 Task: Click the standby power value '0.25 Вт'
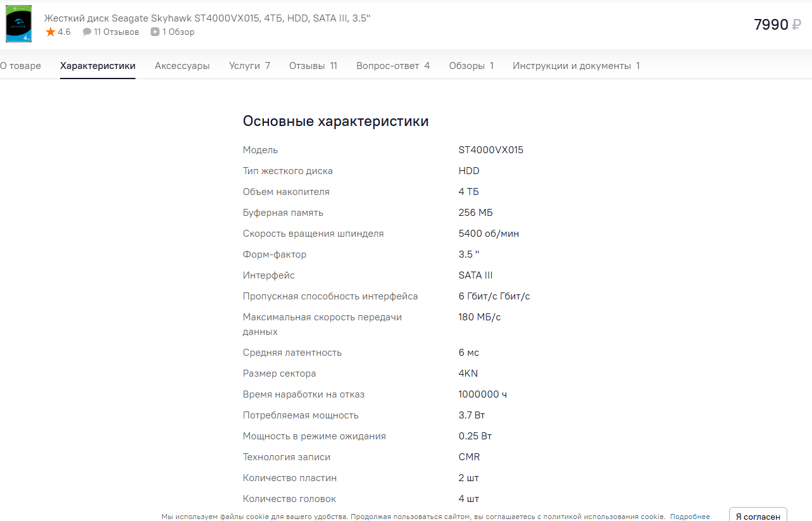475,436
